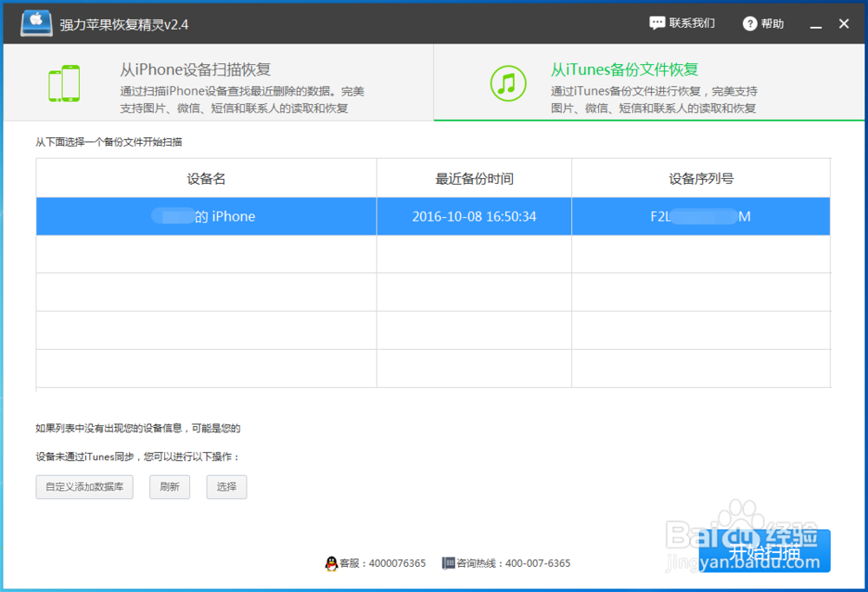Click the chat bubble icon beside 联系我们
Screen dimensions: 868x592
tap(657, 23)
